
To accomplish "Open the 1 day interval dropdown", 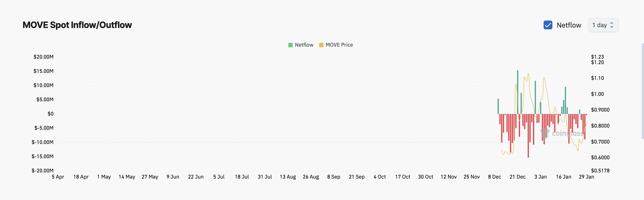I will (x=603, y=25).
